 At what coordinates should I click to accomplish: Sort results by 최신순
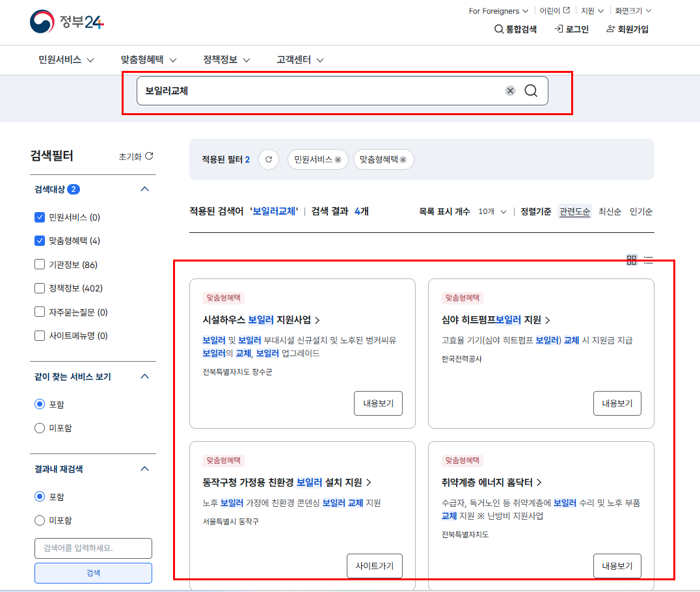pos(609,211)
